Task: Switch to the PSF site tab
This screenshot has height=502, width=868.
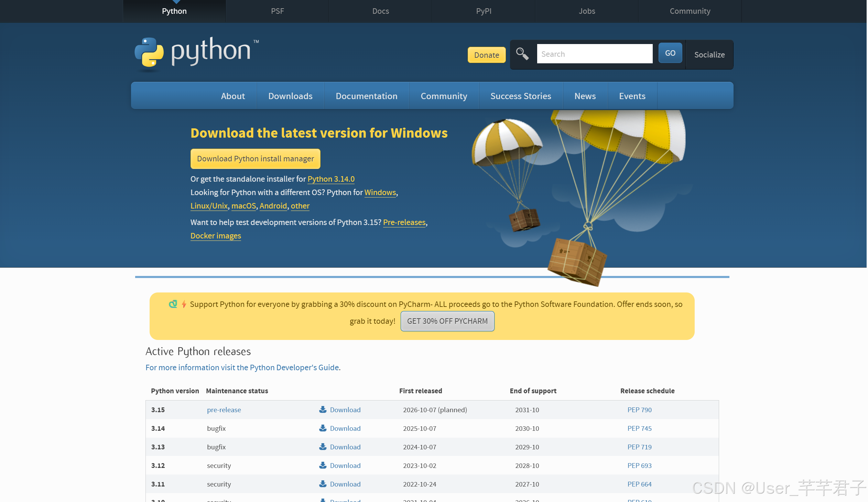Action: pyautogui.click(x=278, y=11)
